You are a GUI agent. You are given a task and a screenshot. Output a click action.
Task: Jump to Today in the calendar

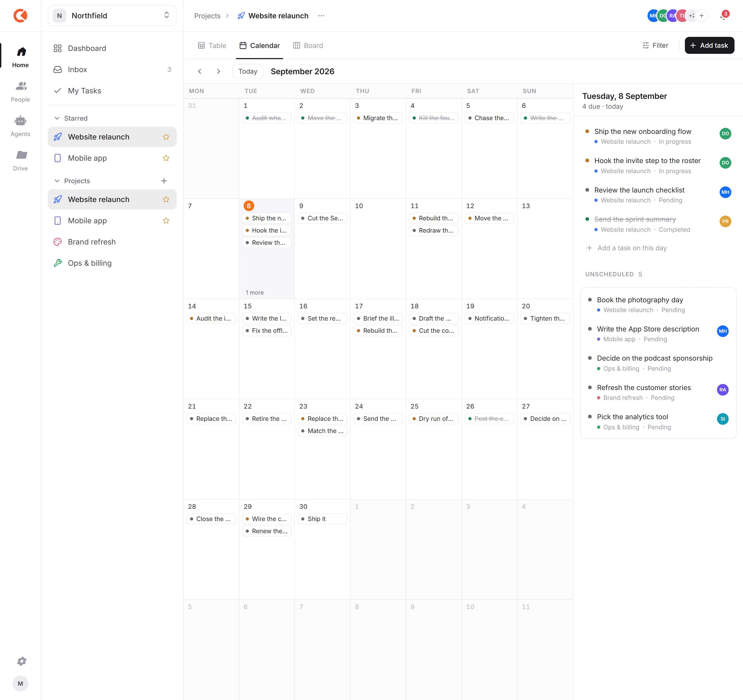pos(247,71)
